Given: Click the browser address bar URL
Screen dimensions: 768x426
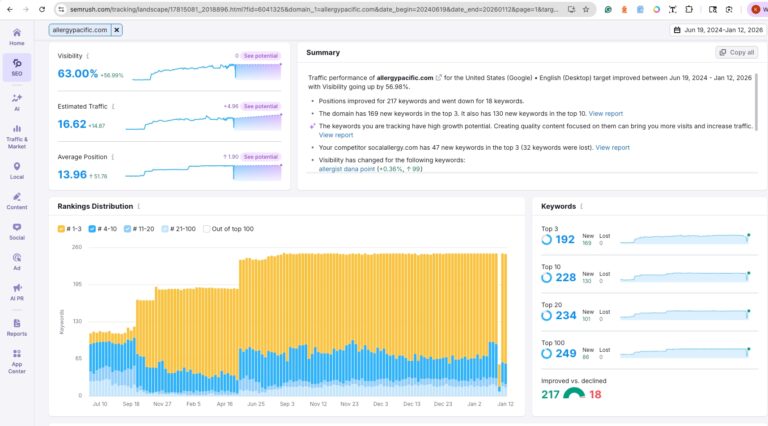Looking at the screenshot, I should coord(313,9).
